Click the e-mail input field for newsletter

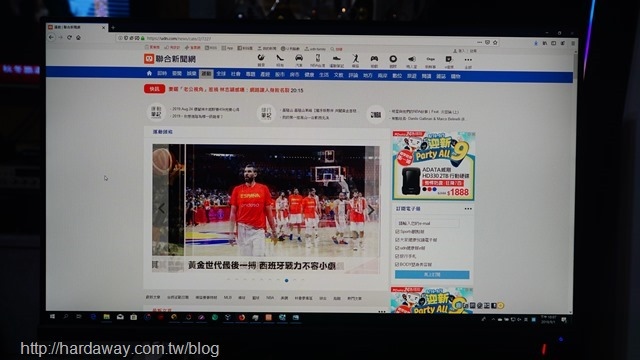[427, 223]
